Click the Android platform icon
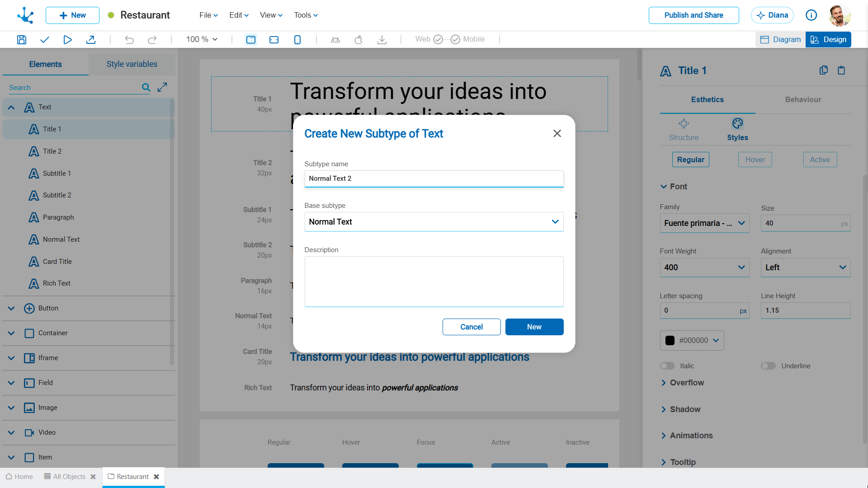This screenshot has height=488, width=868. click(x=335, y=40)
